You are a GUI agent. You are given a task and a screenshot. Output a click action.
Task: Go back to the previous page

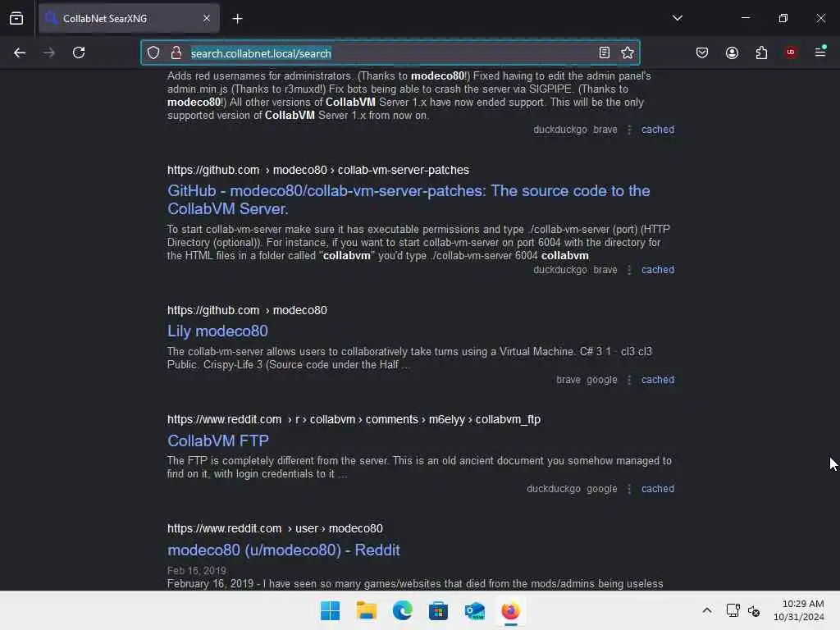(20, 52)
